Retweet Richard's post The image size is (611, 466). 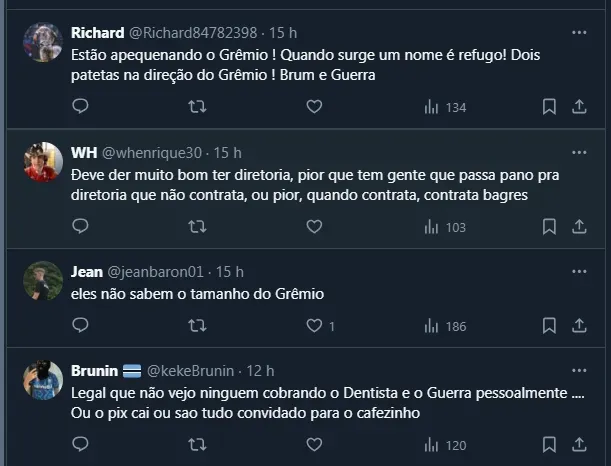pyautogui.click(x=198, y=106)
